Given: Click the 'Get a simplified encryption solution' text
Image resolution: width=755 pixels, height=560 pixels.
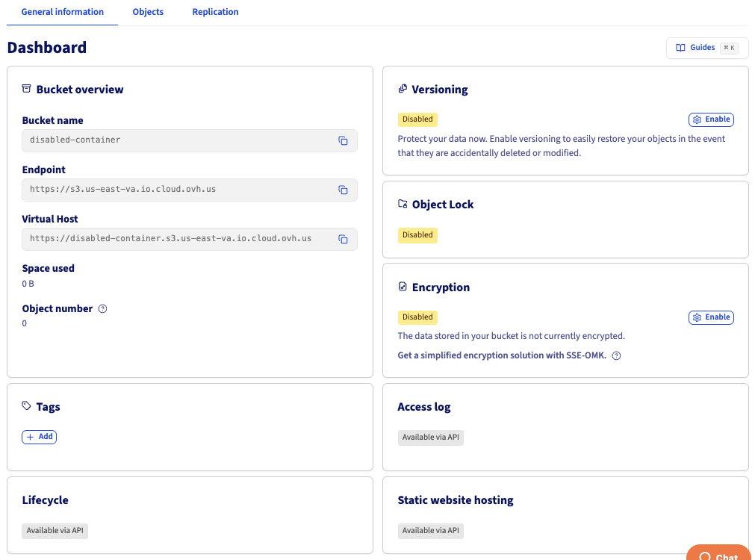Looking at the screenshot, I should tap(502, 355).
